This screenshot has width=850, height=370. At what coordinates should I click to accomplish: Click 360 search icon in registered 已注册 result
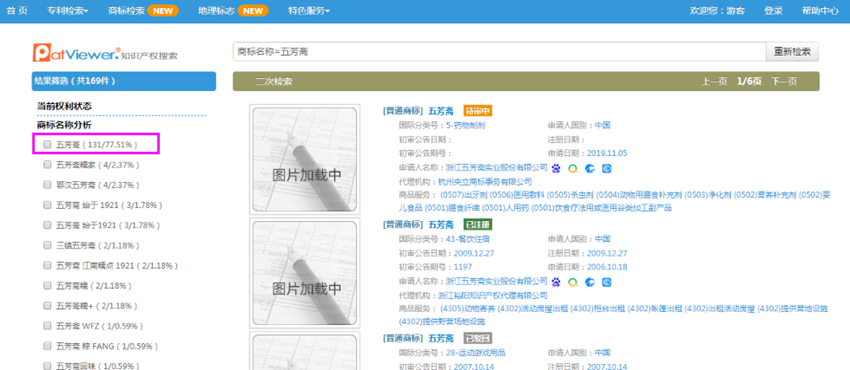pyautogui.click(x=573, y=282)
